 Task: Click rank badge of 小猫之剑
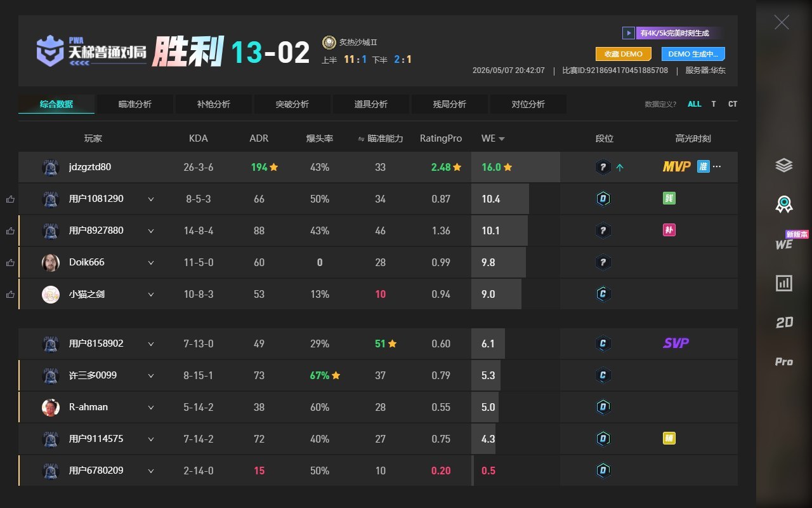click(603, 294)
